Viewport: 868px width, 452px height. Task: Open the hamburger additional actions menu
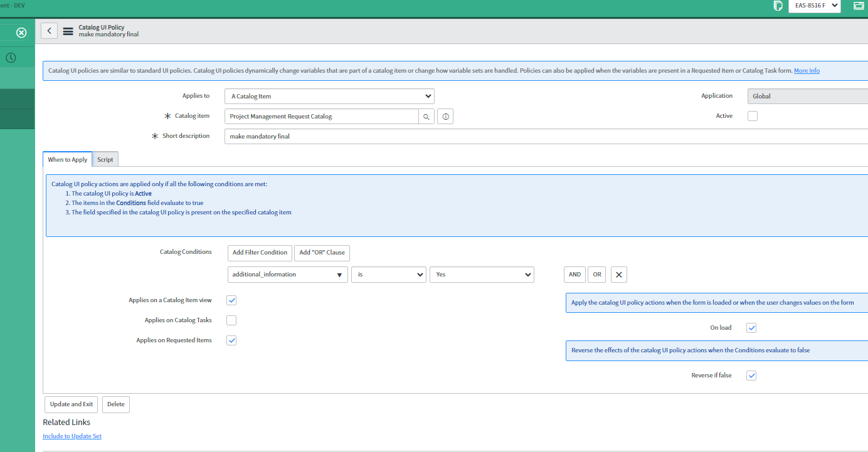click(68, 31)
